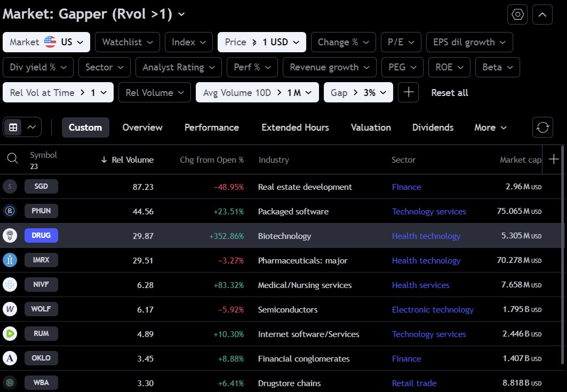The image size is (567, 392).
Task: Click the SGD ticker symbol
Action: (x=41, y=186)
